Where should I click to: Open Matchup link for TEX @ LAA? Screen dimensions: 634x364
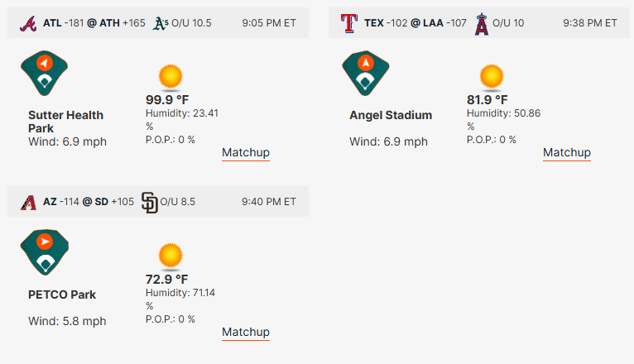[x=567, y=153]
